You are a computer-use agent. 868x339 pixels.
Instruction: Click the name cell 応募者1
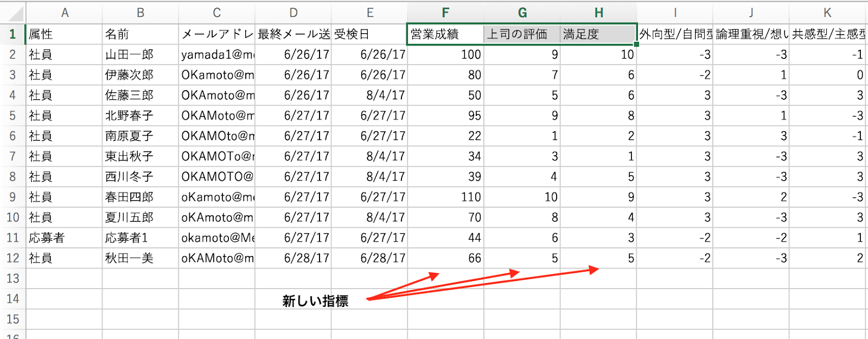coord(141,238)
